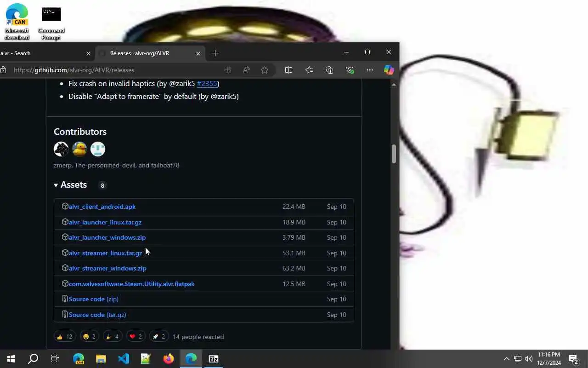Download com.valvesoftware.Steam.Utility.alvr.flatpak
This screenshot has height=368, width=588.
pyautogui.click(x=131, y=284)
